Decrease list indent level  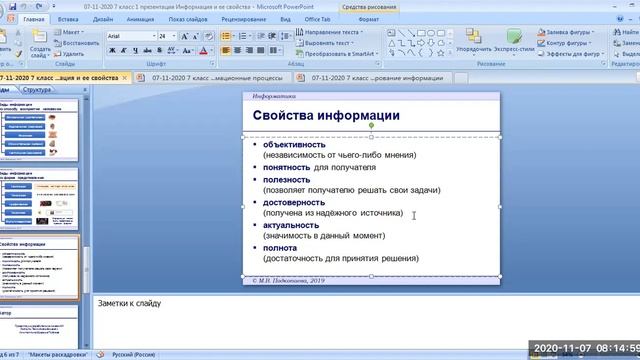pyautogui.click(x=261, y=36)
